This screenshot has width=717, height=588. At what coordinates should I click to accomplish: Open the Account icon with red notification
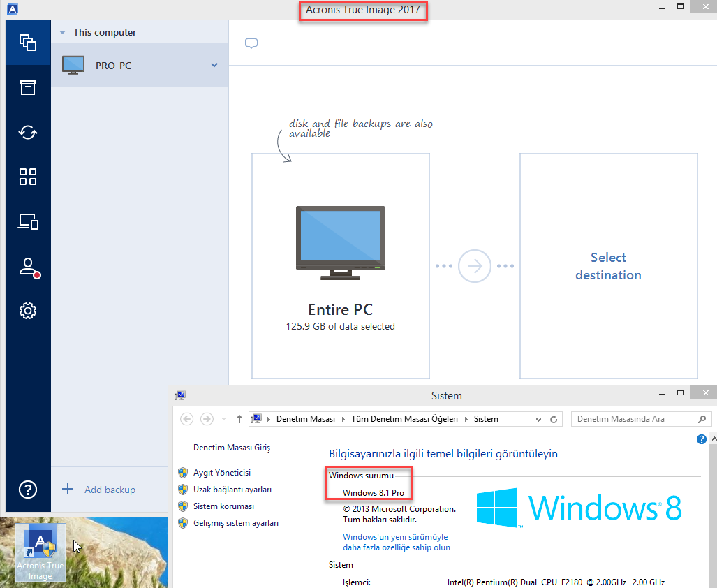click(29, 267)
